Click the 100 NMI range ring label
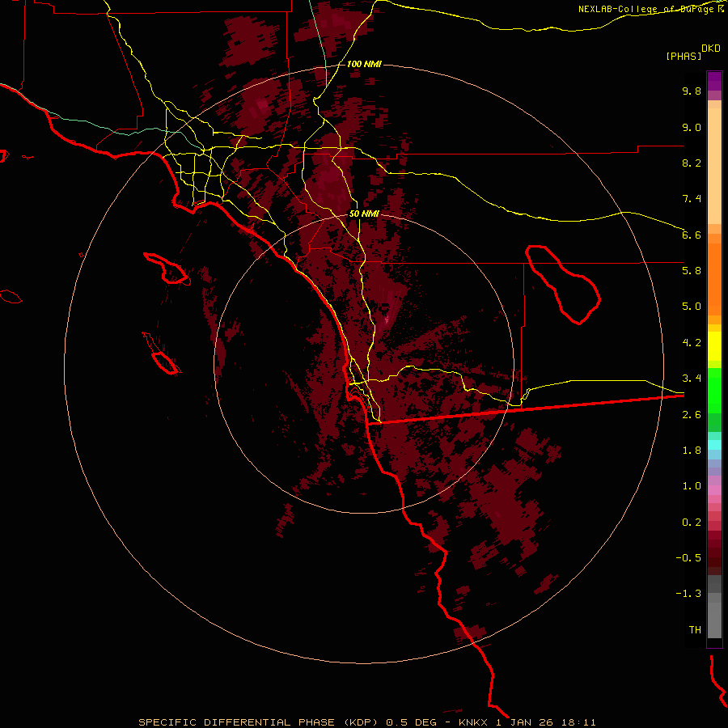Viewport: 728px width, 728px height. tap(364, 64)
